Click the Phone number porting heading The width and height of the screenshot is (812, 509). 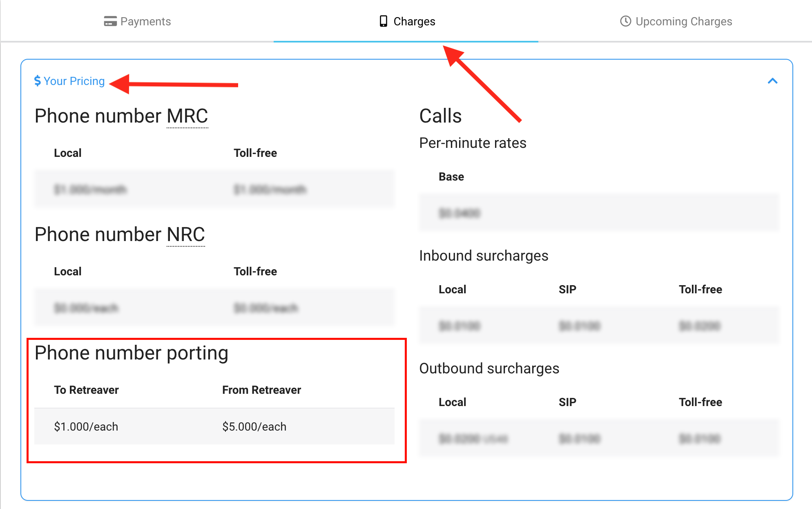[x=131, y=353]
